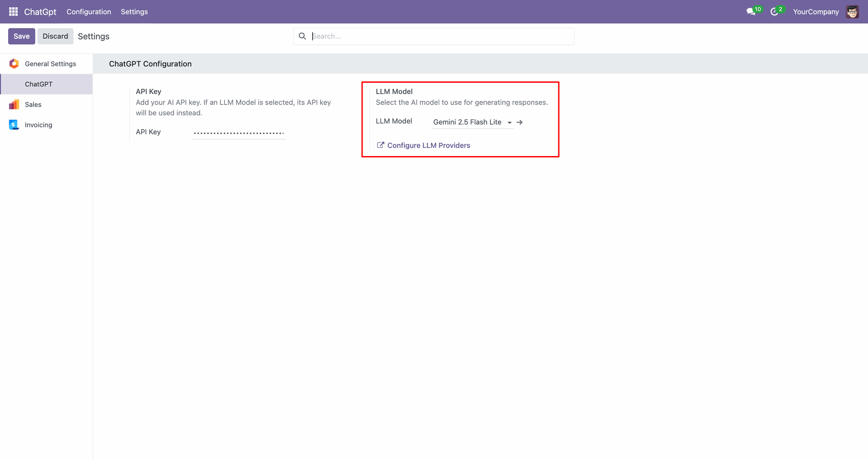The image size is (868, 460).
Task: Click the masked API Key field
Action: click(x=238, y=133)
